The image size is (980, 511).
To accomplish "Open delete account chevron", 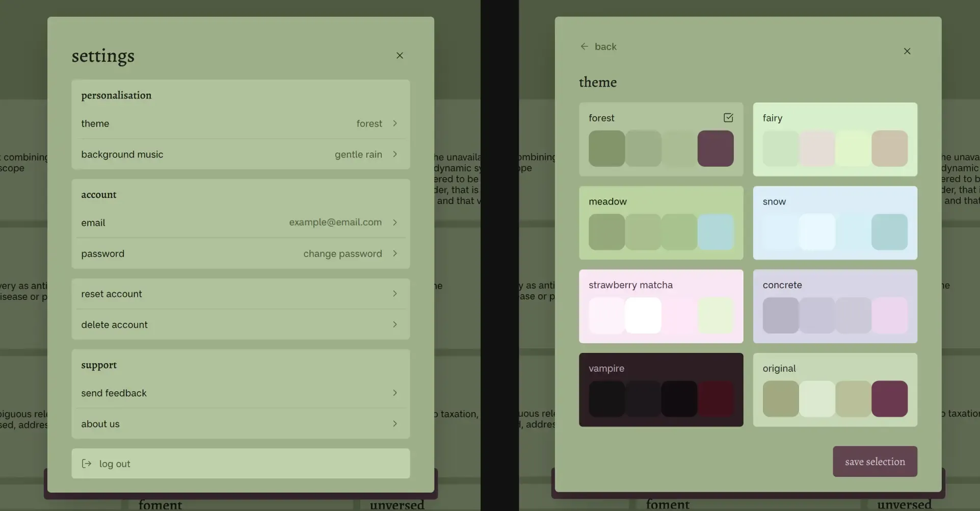I will tap(394, 324).
